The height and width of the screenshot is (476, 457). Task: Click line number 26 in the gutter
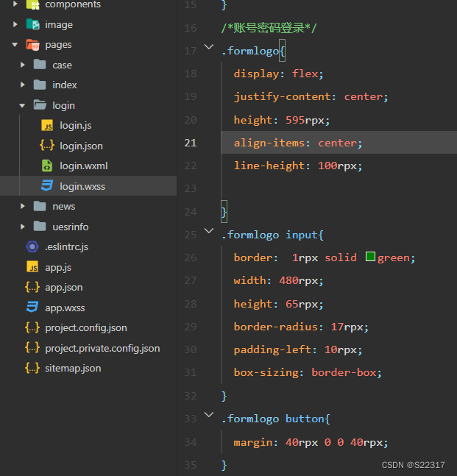pos(191,257)
